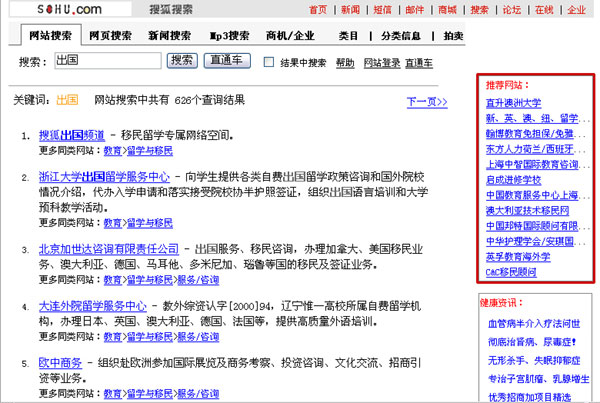
Task: Click the orange keyword 出国 after 关键词
Action: point(67,100)
